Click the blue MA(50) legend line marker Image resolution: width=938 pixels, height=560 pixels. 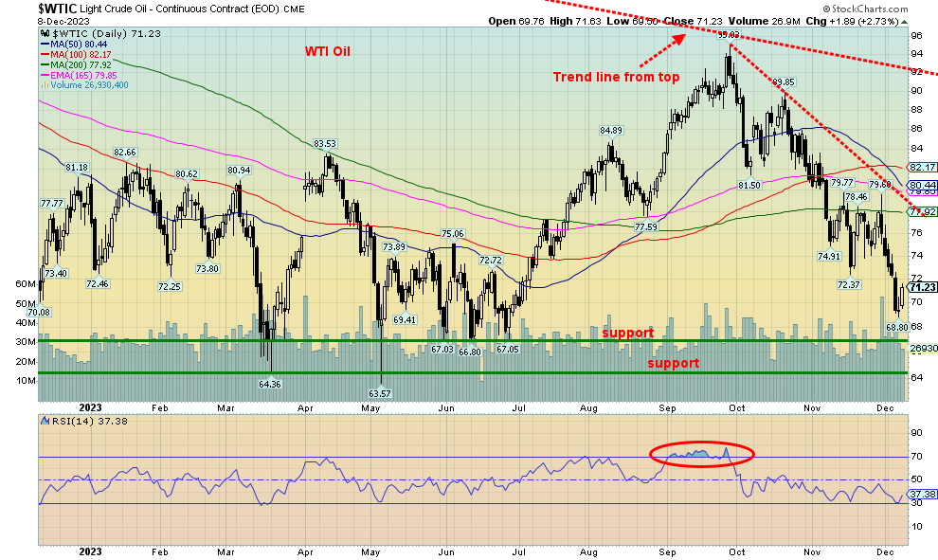tap(44, 45)
